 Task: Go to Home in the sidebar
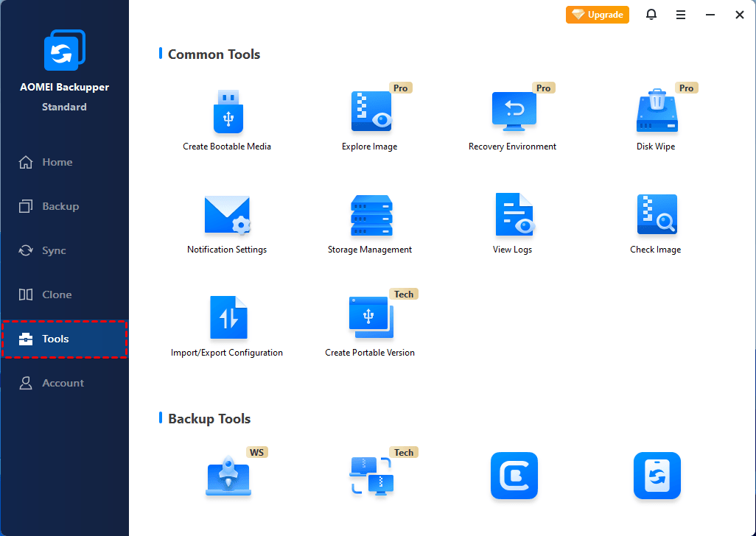point(65,162)
